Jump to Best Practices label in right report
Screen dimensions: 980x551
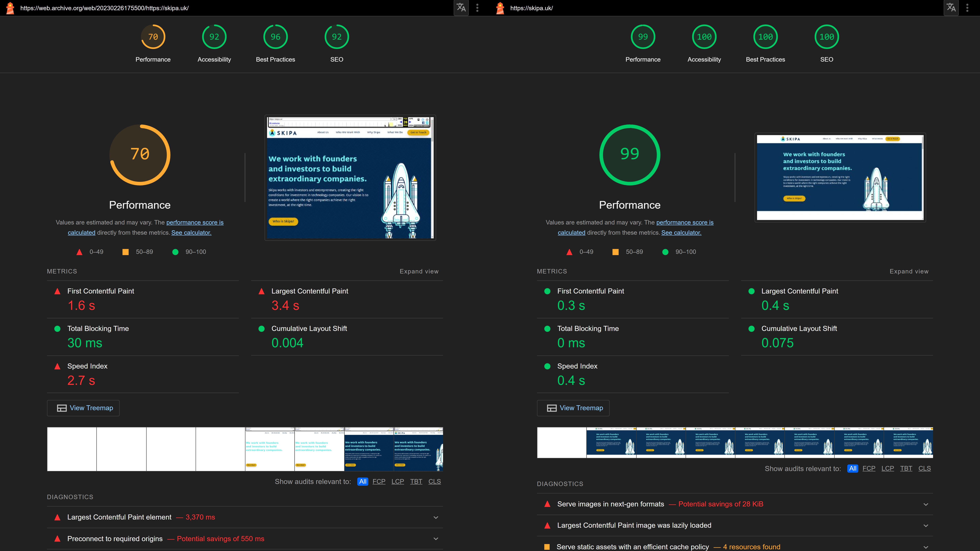765,60
